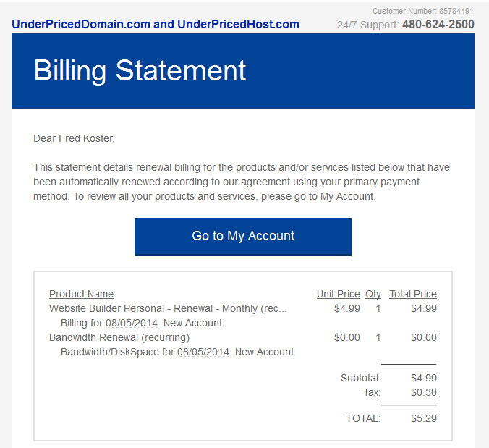Click the Unit Price column header
The height and width of the screenshot is (448, 489).
[x=339, y=294]
